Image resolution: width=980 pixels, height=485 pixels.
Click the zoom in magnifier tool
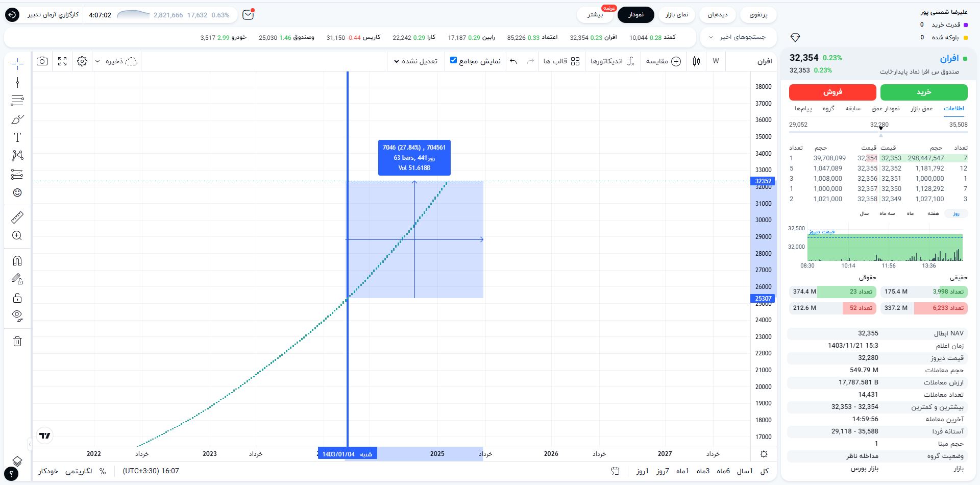click(17, 236)
